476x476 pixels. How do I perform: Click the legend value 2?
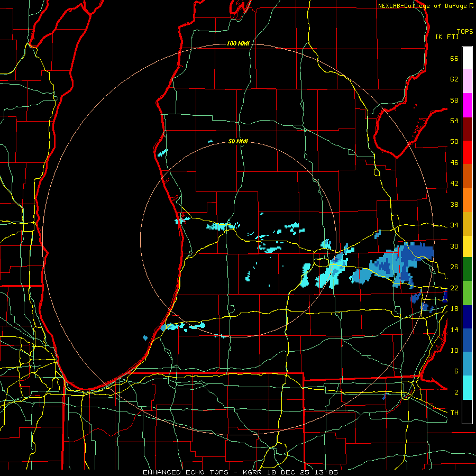click(456, 392)
